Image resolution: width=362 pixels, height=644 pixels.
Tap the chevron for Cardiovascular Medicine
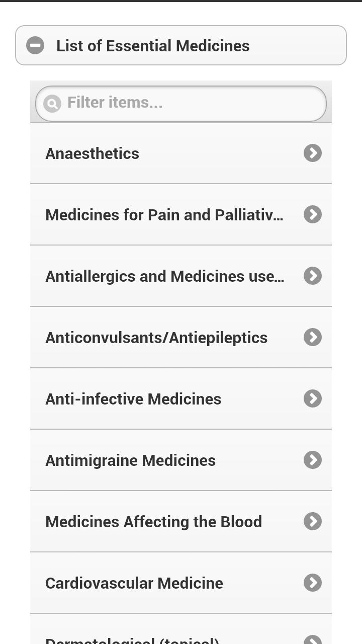[313, 583]
